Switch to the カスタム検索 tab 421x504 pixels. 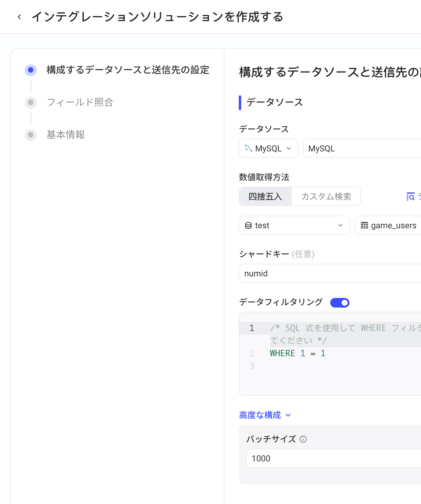tap(326, 196)
